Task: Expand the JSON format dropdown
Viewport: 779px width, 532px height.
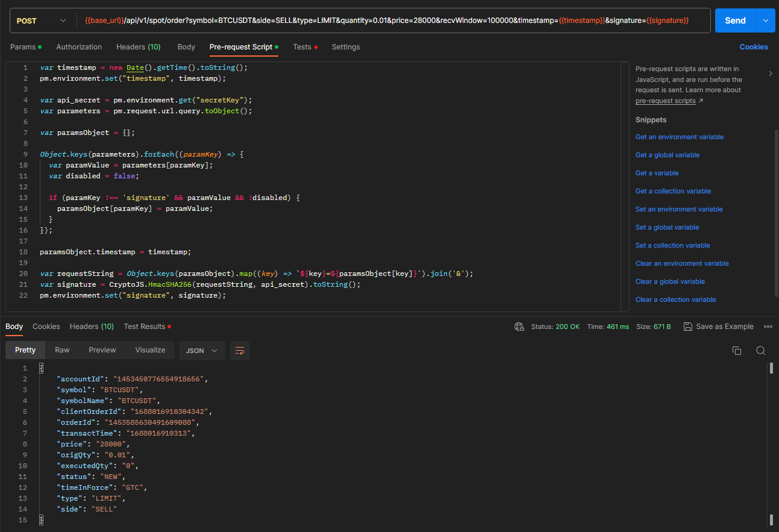Action: point(202,351)
